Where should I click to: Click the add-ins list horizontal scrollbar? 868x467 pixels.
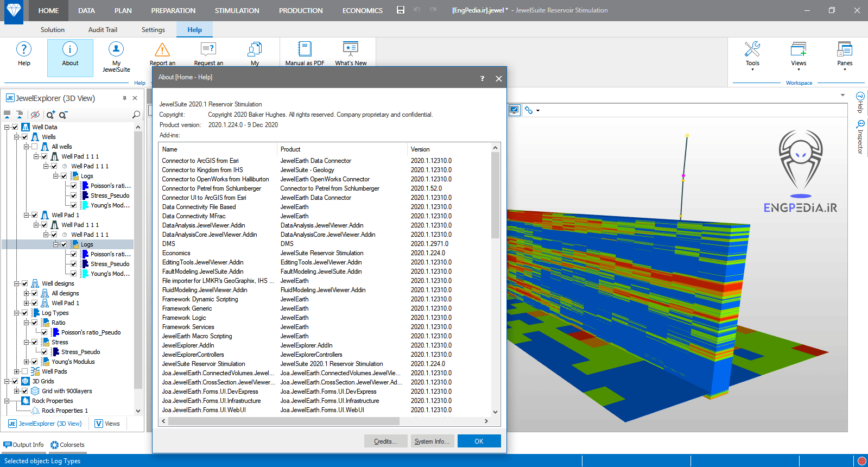[283, 421]
